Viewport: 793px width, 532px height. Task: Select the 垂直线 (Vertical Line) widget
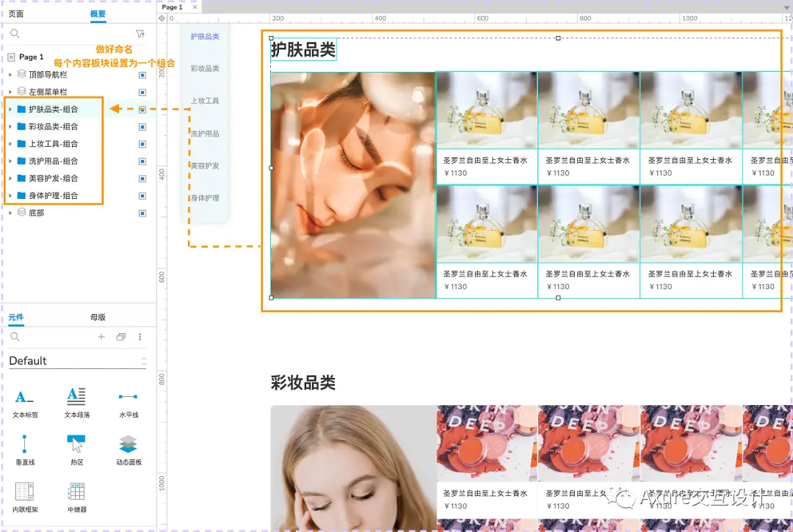[24, 448]
